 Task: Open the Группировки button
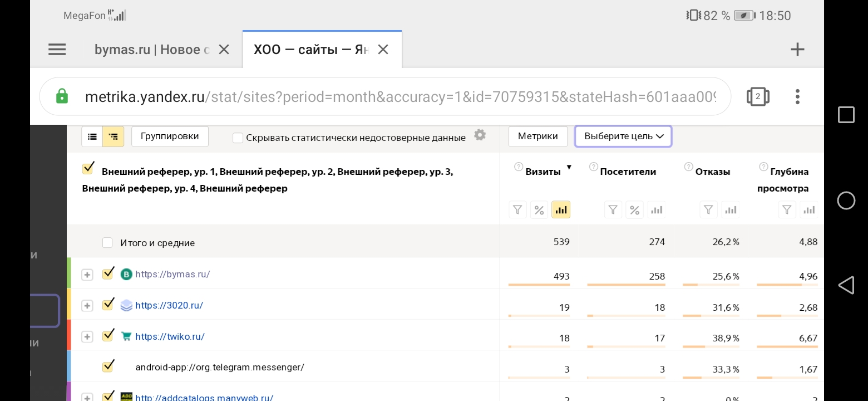click(170, 136)
